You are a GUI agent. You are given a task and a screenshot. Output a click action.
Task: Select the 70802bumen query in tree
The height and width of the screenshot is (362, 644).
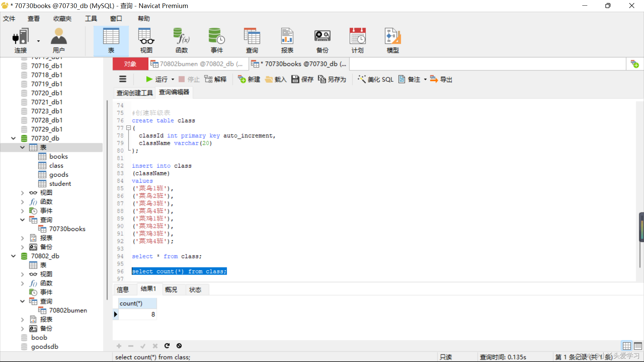(68, 310)
